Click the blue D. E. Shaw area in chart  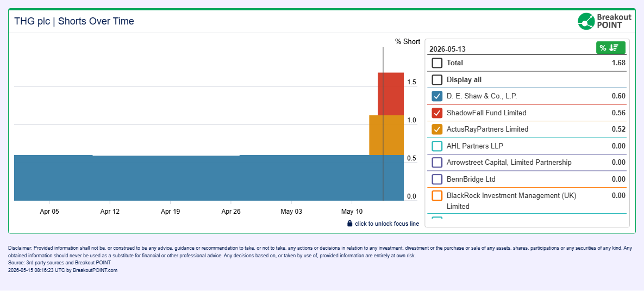point(209,178)
